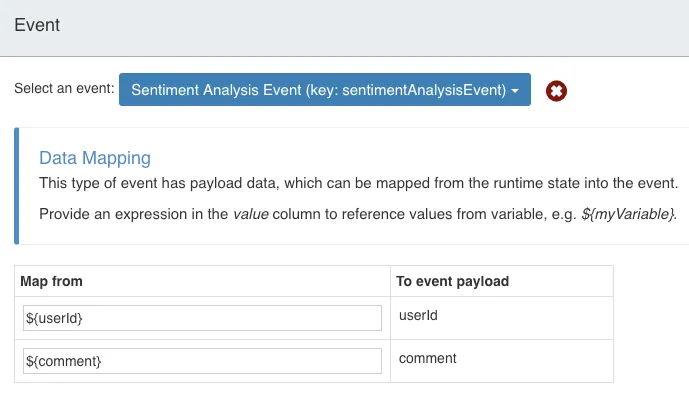
Task: Click the italic word 'value'
Action: [x=250, y=214]
